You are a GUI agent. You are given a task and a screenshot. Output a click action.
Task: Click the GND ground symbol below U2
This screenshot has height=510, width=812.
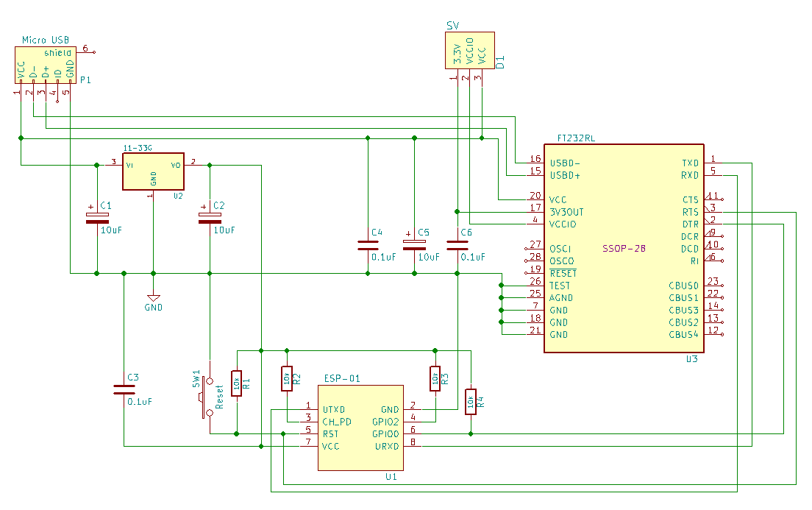tap(153, 298)
